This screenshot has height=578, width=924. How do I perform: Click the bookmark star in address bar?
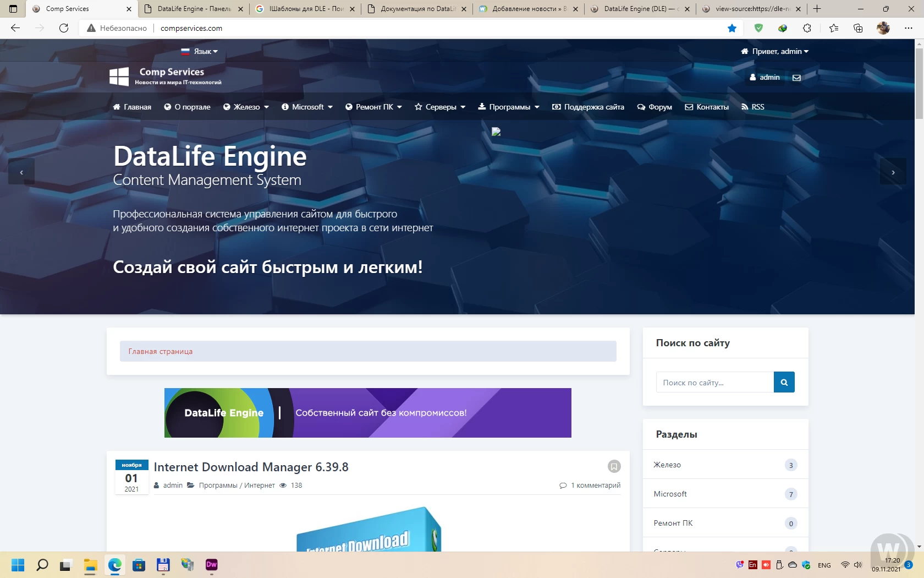tap(732, 28)
